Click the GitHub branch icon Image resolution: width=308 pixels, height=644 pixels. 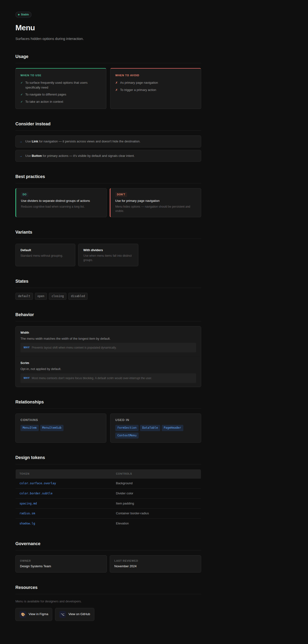63,614
